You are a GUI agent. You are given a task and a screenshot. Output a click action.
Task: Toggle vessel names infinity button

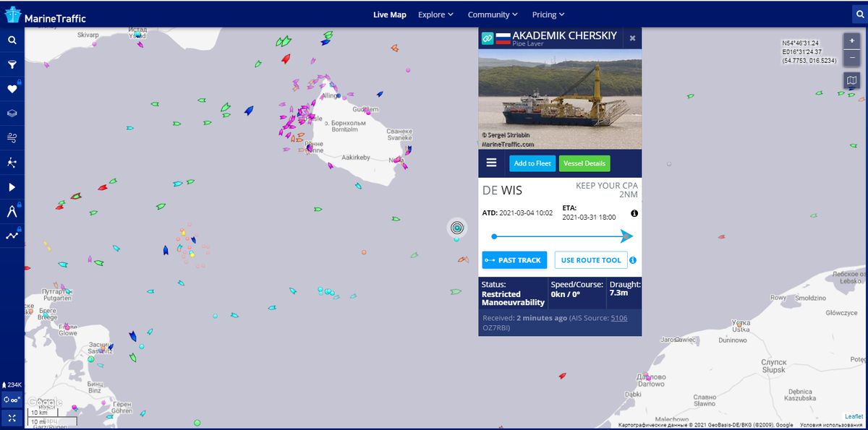12,400
